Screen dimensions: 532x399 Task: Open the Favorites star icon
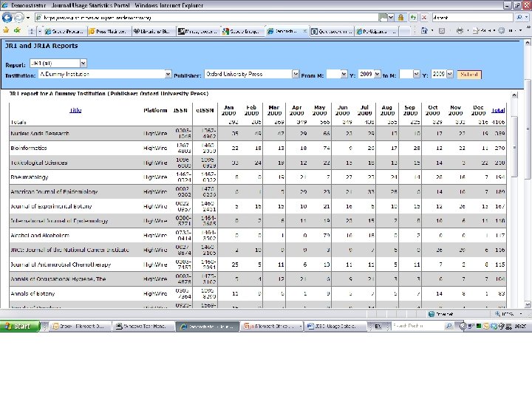pos(6,31)
